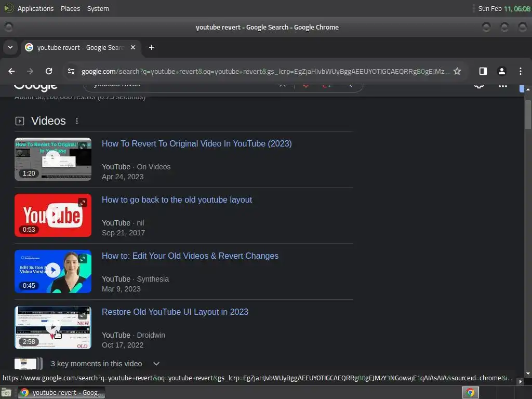This screenshot has height=399, width=532.
Task: Click 'YouTube · Synthesia' source text
Action: [x=135, y=279]
